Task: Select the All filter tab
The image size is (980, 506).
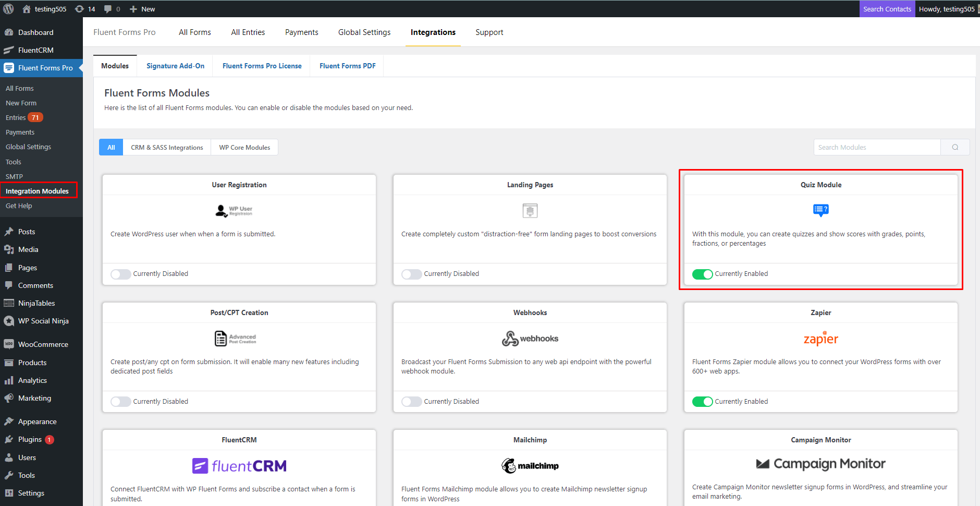Action: coord(111,147)
